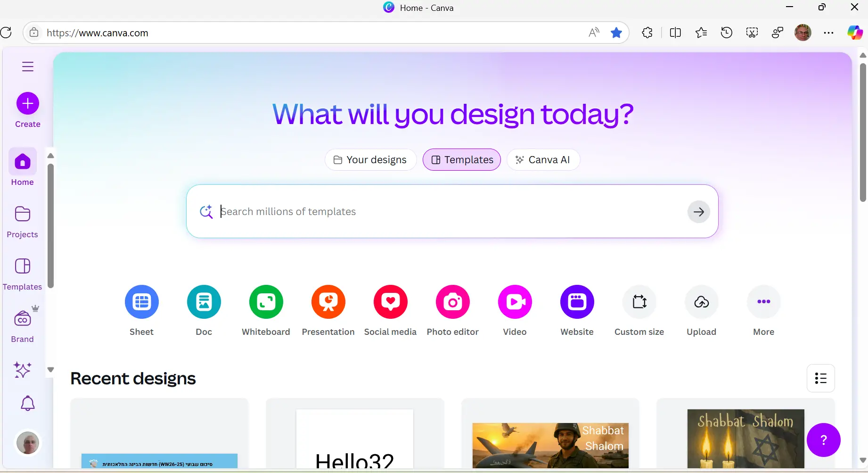Select the Your designs tab

[x=370, y=160]
